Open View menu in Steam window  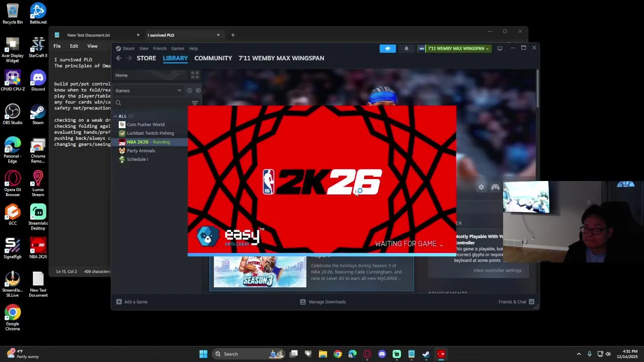pyautogui.click(x=144, y=48)
